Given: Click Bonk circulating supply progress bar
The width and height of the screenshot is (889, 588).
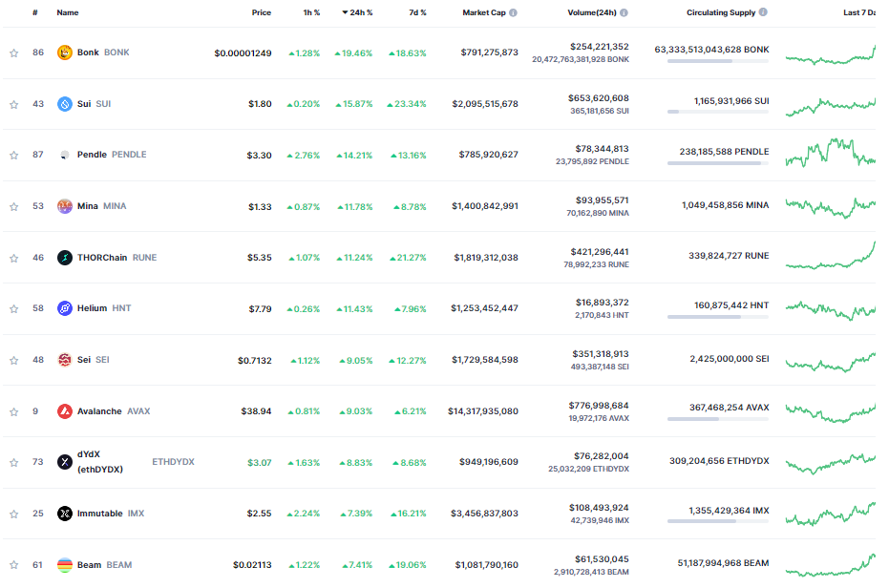Looking at the screenshot, I should click(718, 61).
